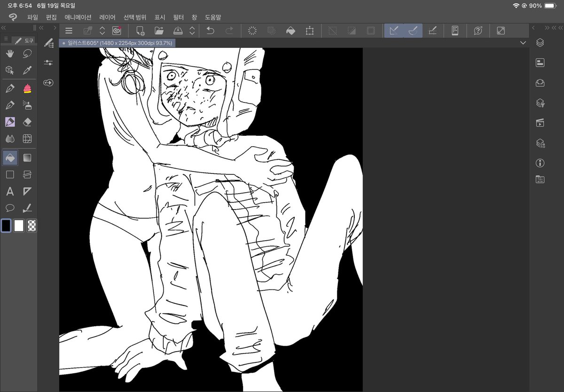Select the Eraser tool
Image resolution: width=564 pixels, height=392 pixels.
[27, 122]
